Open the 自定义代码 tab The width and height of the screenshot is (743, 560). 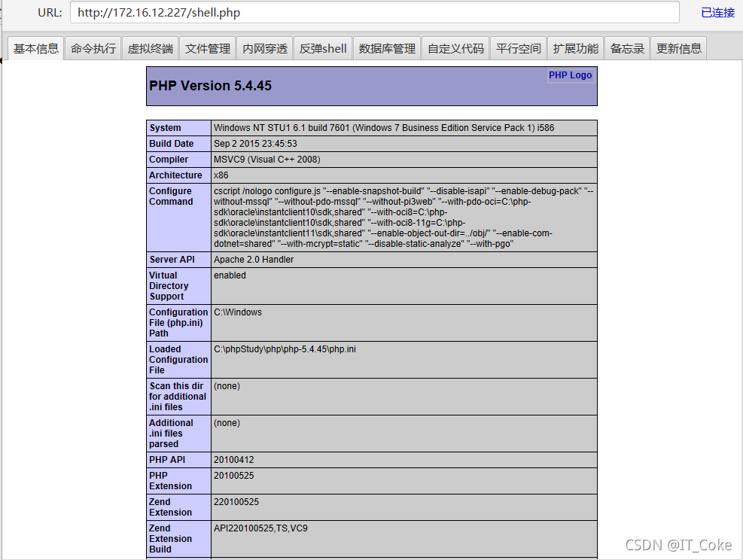click(456, 48)
